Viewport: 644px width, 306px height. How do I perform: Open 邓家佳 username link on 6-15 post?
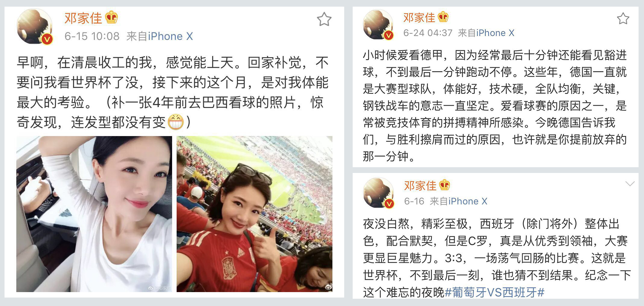coord(83,18)
